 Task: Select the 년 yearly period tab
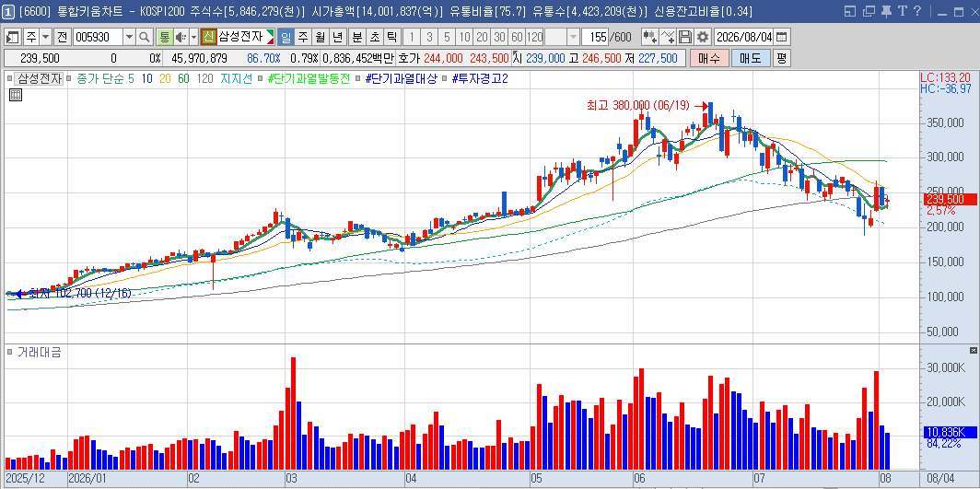click(337, 37)
